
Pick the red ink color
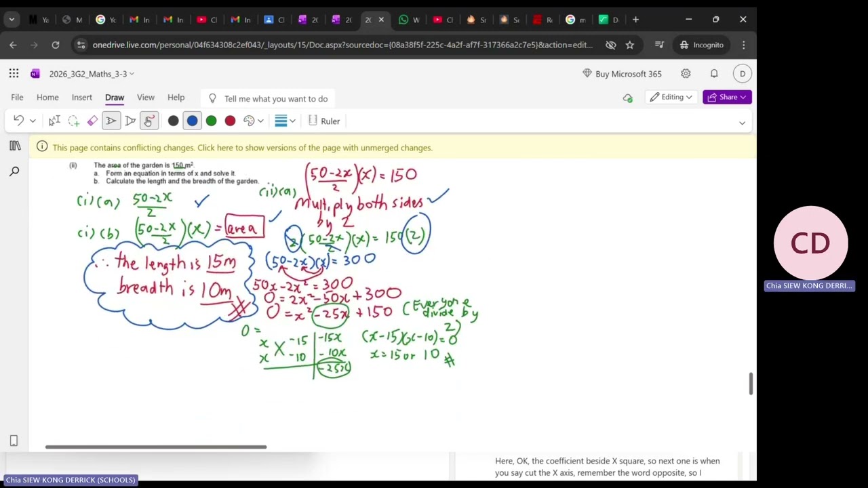231,121
